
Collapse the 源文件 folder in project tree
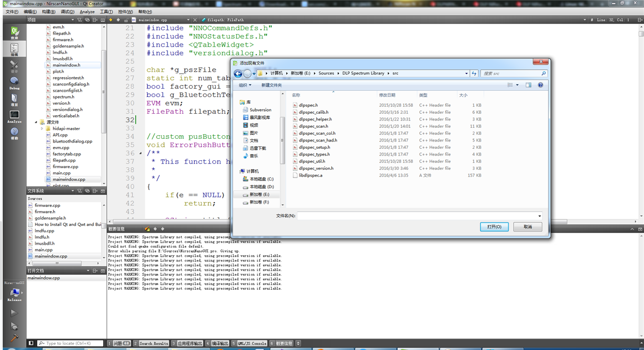tap(36, 122)
